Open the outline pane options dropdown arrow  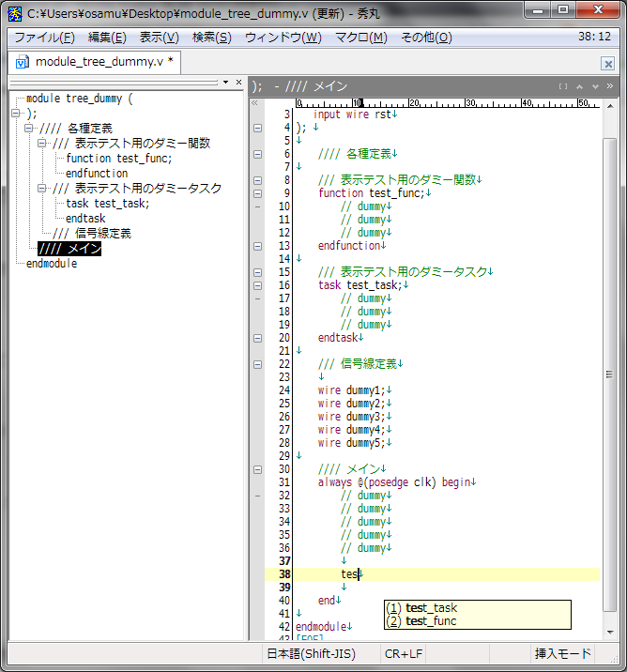[x=225, y=83]
